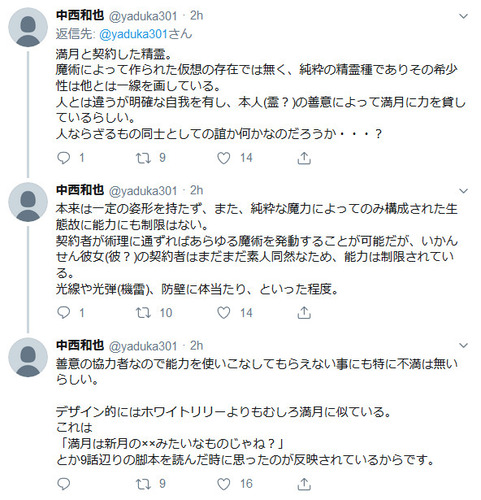Retweet the third tweet with 9 retweets
The height and width of the screenshot is (500, 481).
(x=143, y=484)
